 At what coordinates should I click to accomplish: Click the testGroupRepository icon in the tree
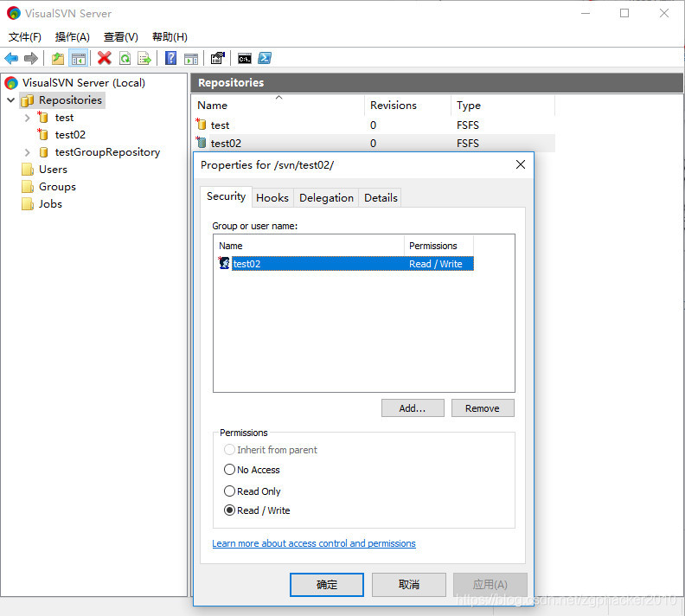[43, 152]
